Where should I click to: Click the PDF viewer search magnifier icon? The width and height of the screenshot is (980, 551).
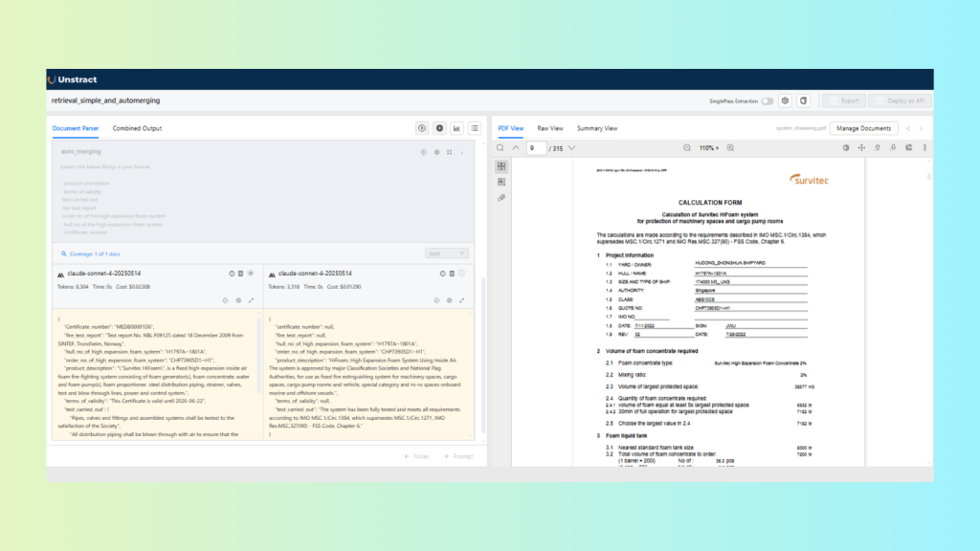500,148
